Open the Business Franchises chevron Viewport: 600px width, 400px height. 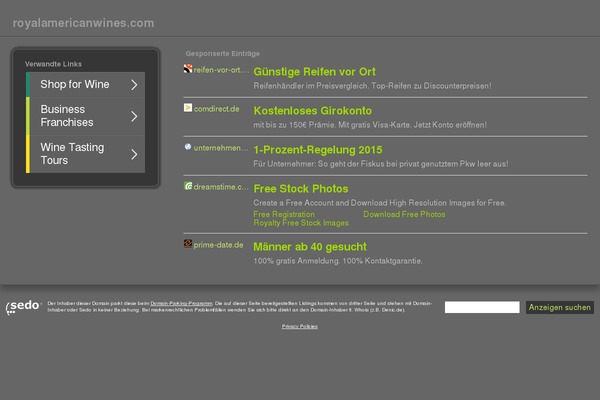pyautogui.click(x=134, y=116)
